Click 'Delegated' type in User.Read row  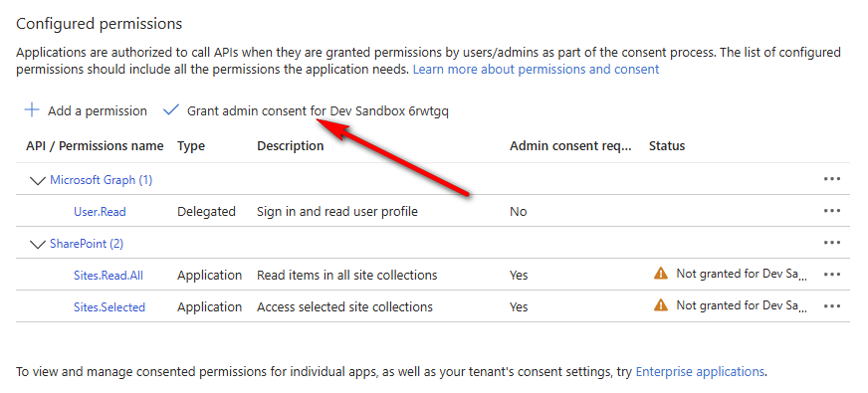[x=206, y=212]
